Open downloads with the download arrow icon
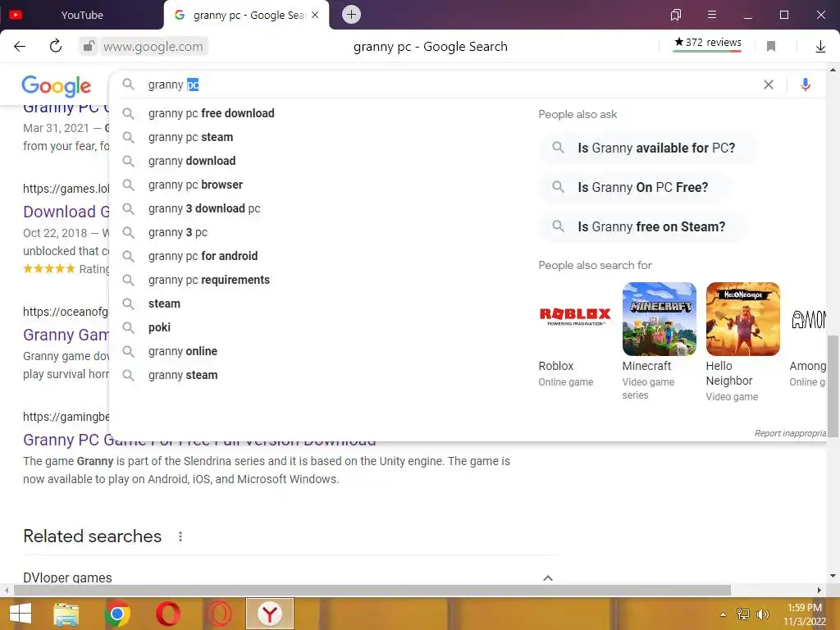 pos(820,47)
